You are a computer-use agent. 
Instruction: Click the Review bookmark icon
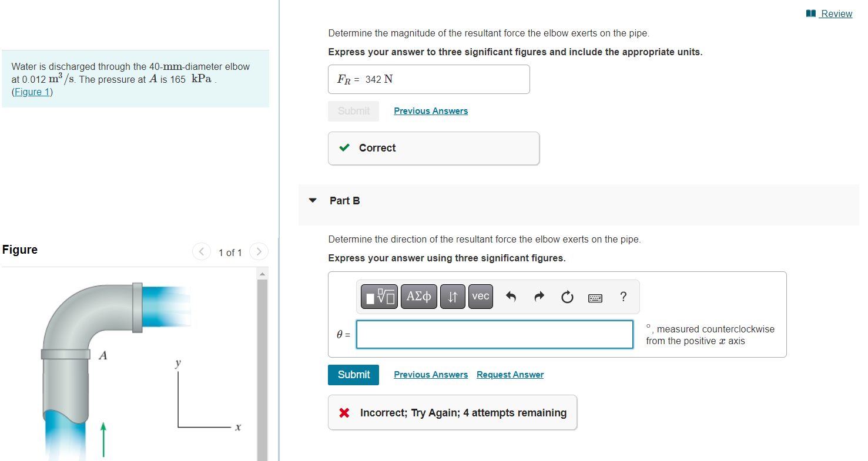pyautogui.click(x=812, y=13)
